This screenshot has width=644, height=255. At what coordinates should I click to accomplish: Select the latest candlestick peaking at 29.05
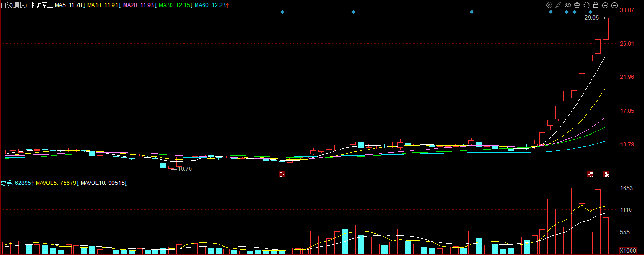point(606,28)
